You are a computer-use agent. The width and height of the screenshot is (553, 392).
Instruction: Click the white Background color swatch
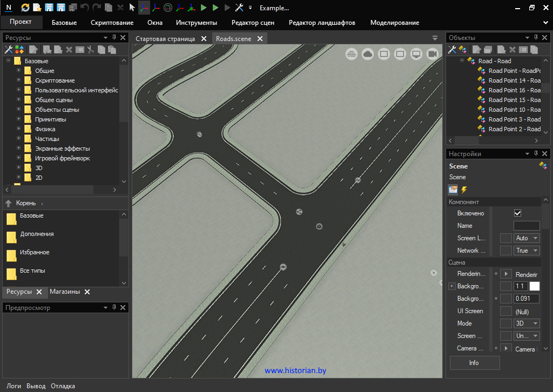tap(535, 286)
